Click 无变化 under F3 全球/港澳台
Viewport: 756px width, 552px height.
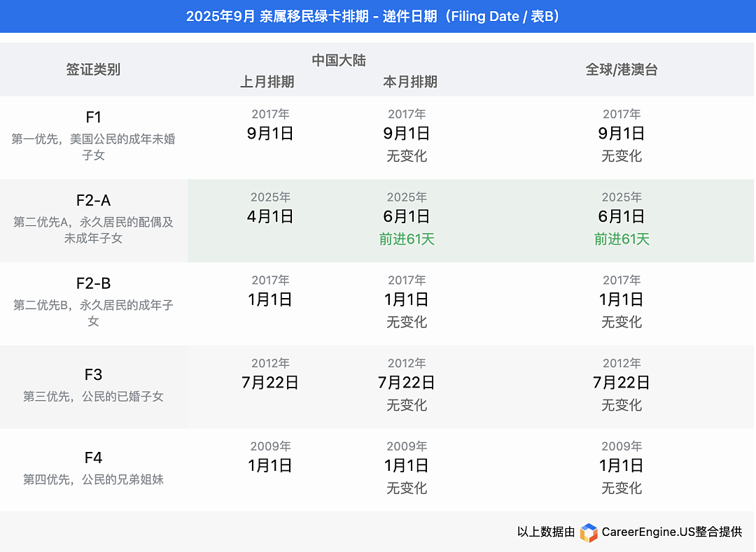pyautogui.click(x=622, y=405)
